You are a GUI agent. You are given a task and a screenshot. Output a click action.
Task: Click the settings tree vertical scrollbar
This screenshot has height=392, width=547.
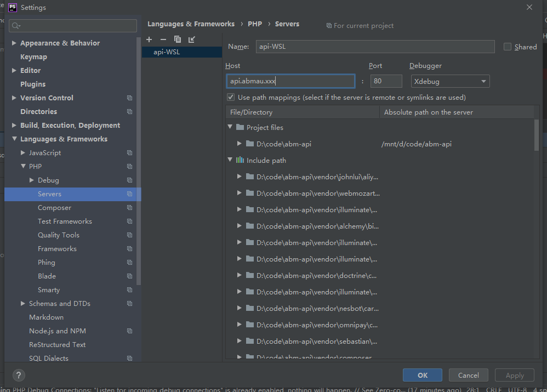tap(139, 161)
